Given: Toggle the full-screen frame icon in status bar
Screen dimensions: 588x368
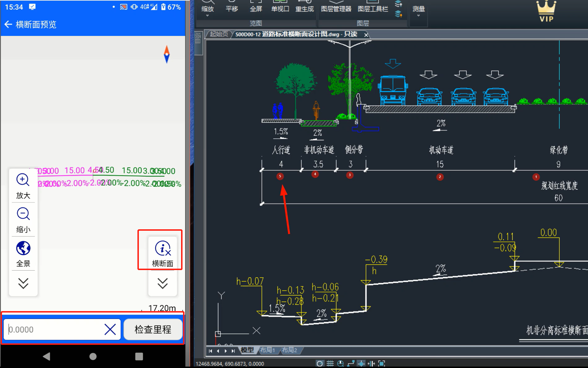Looking at the screenshot, I should click(x=382, y=363).
